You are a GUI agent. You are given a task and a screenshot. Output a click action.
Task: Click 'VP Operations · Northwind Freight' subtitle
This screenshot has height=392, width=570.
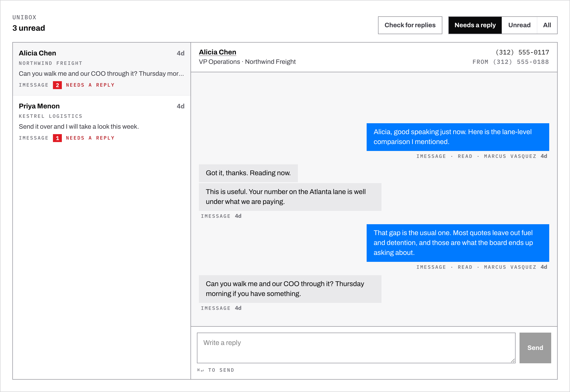coord(247,62)
